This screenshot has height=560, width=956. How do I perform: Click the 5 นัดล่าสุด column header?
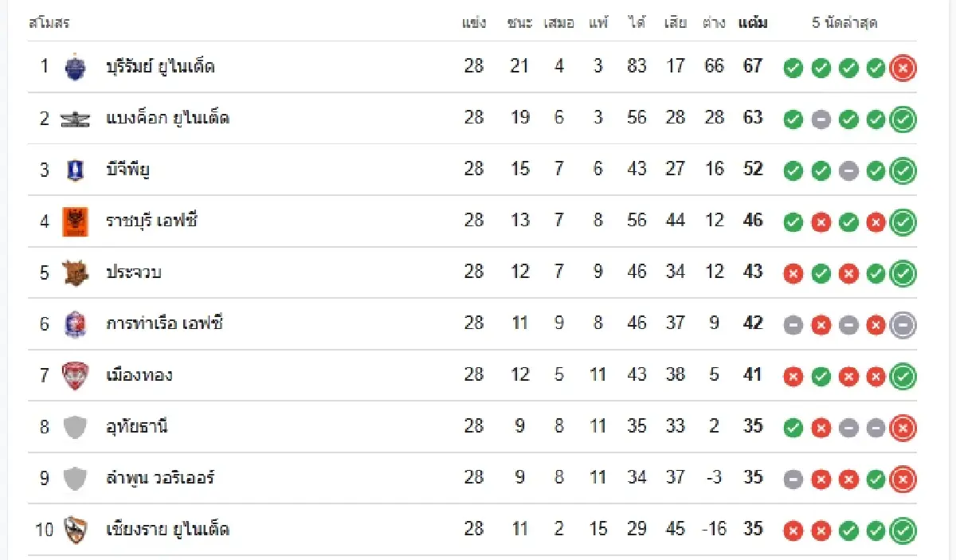[x=844, y=23]
